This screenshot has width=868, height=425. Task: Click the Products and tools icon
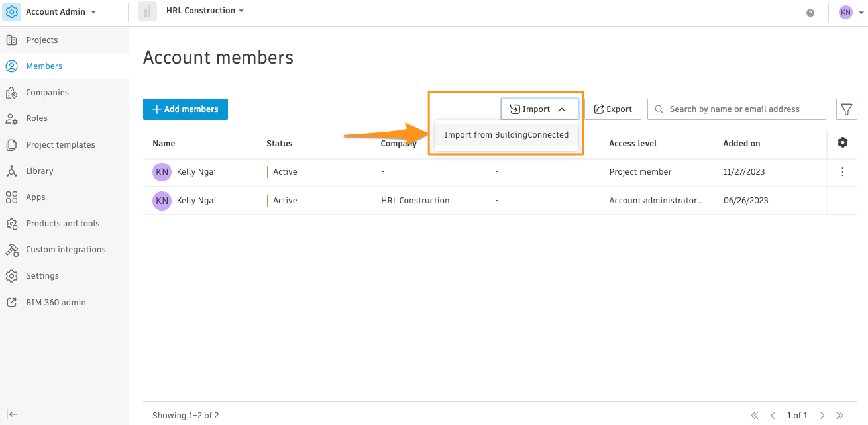click(11, 224)
